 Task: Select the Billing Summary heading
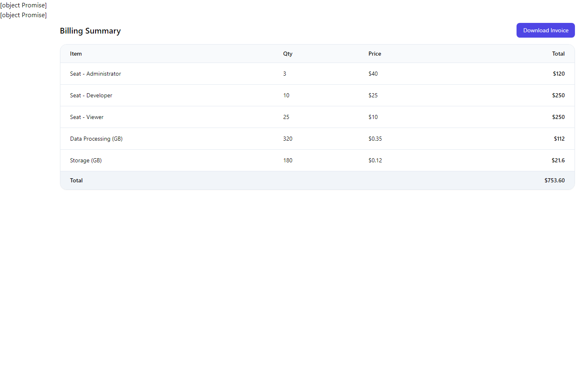[90, 31]
